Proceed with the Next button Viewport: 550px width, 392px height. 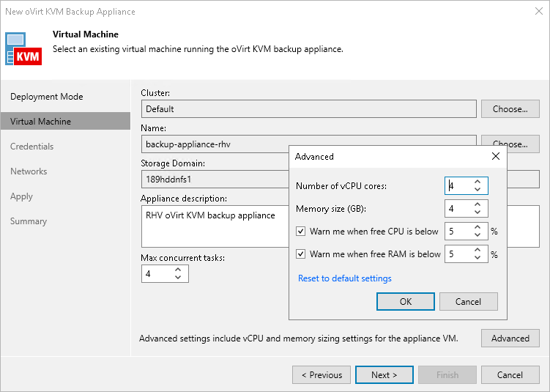(x=384, y=375)
